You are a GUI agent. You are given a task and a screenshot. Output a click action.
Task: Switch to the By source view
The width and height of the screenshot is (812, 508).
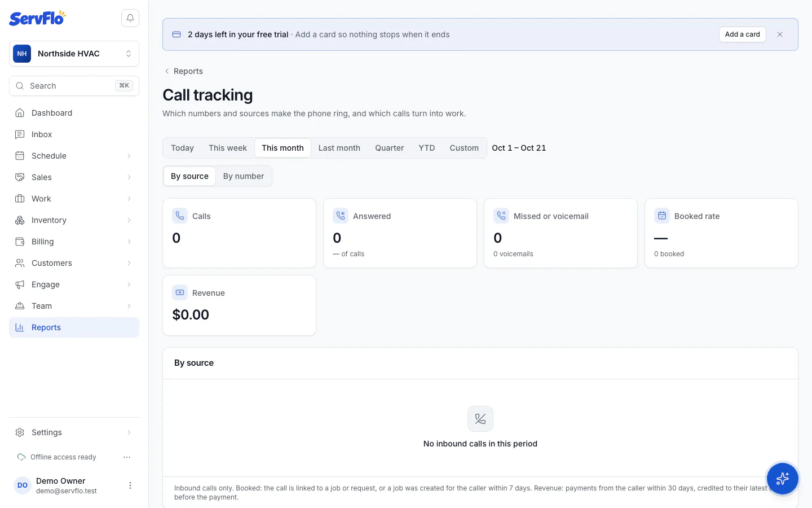coord(189,176)
